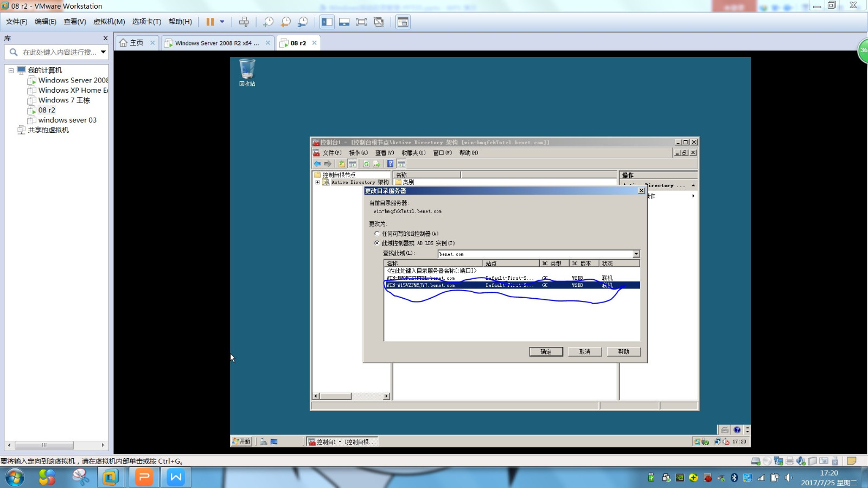Open the 编辑(E) menu in VMware
Screen dimensions: 868x488
pyautogui.click(x=46, y=22)
